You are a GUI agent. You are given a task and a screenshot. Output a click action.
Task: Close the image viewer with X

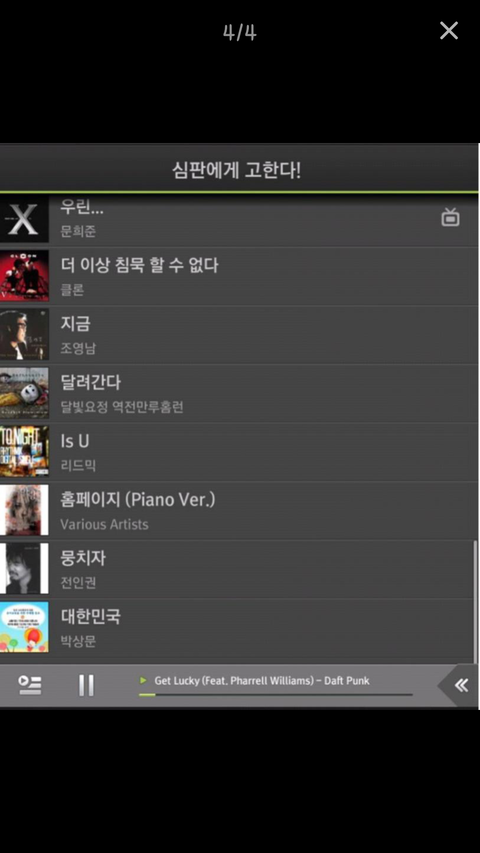(449, 31)
